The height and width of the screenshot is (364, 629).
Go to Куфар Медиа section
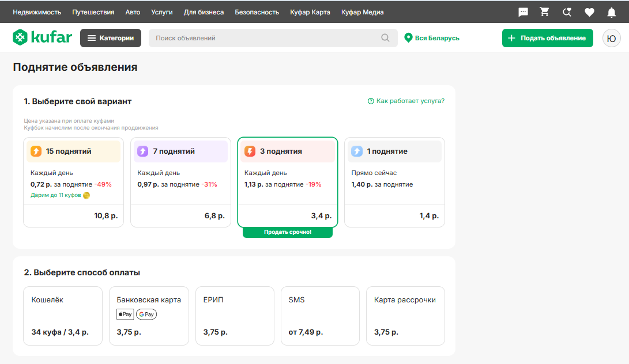tap(362, 12)
